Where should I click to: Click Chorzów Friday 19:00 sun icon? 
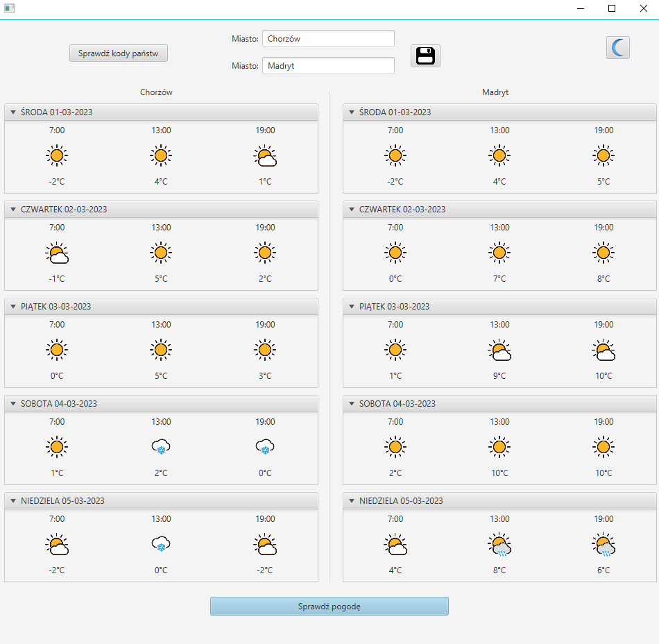click(265, 350)
